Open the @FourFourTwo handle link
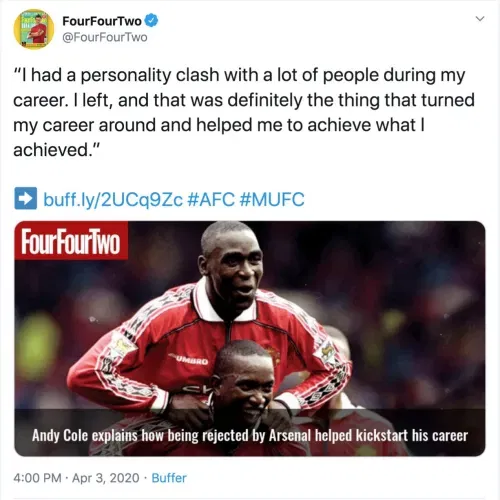This screenshot has width=500, height=500. point(105,37)
